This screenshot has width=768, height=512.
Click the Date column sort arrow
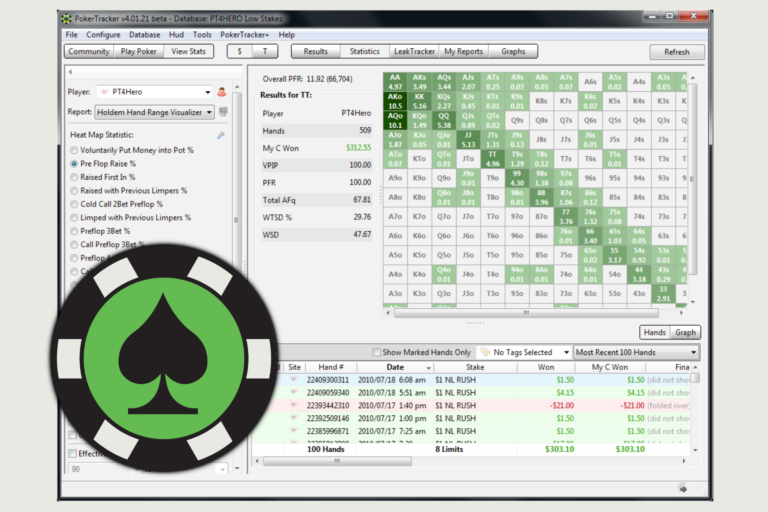coord(428,367)
